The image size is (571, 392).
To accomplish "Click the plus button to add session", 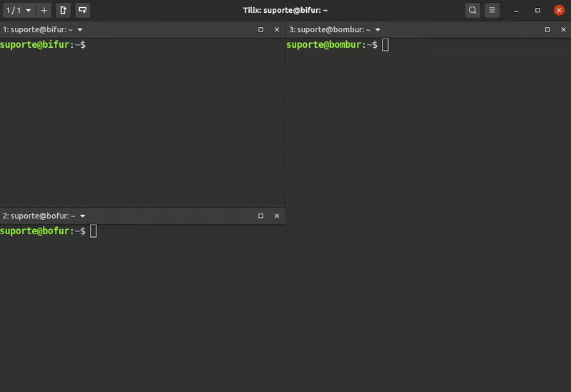I will 44,10.
